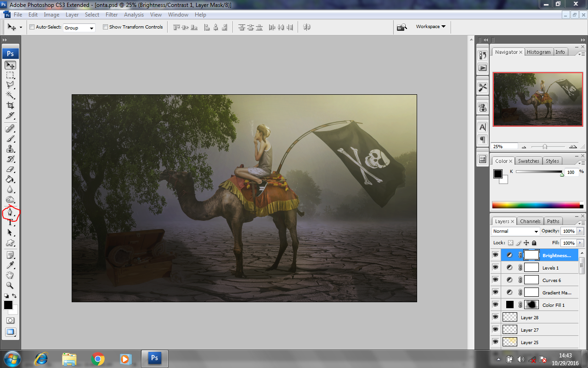Enable Show Transform Controls

(105, 27)
